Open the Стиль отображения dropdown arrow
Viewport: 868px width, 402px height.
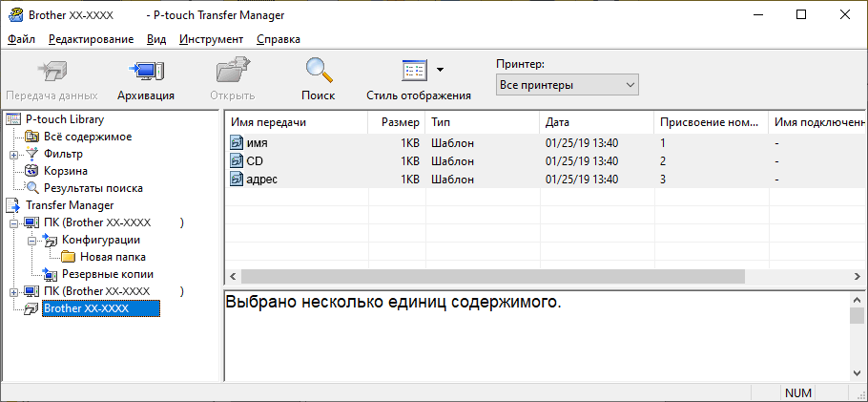coord(440,70)
